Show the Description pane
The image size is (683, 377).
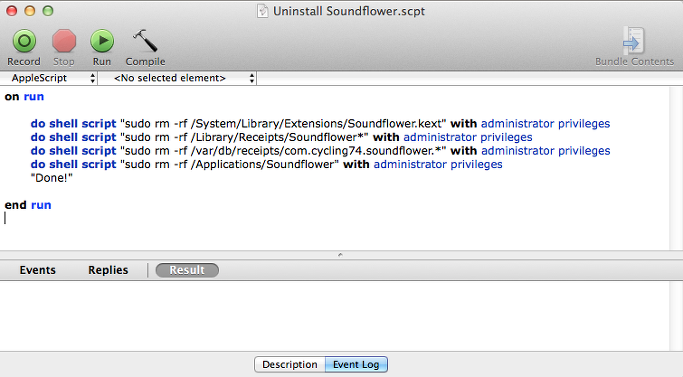(x=290, y=364)
